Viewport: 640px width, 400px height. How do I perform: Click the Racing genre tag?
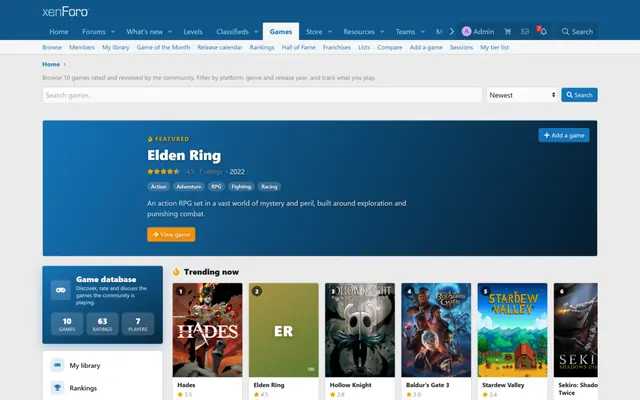(269, 187)
